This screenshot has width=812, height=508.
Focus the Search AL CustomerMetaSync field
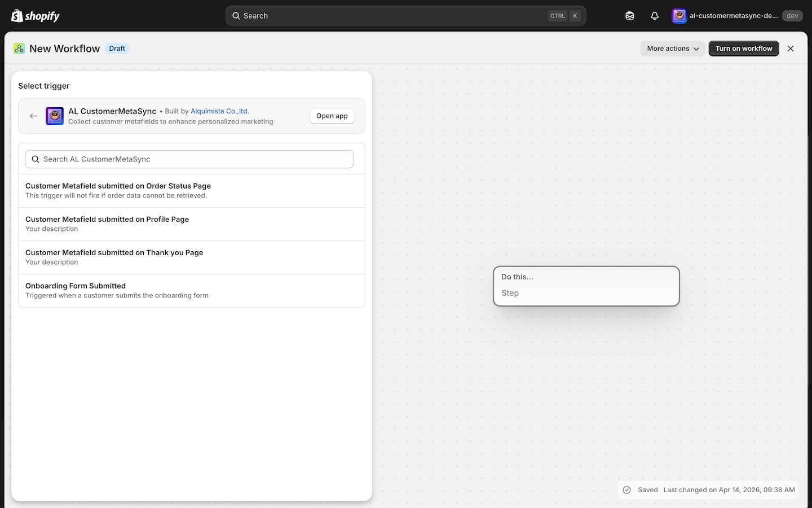click(x=189, y=159)
